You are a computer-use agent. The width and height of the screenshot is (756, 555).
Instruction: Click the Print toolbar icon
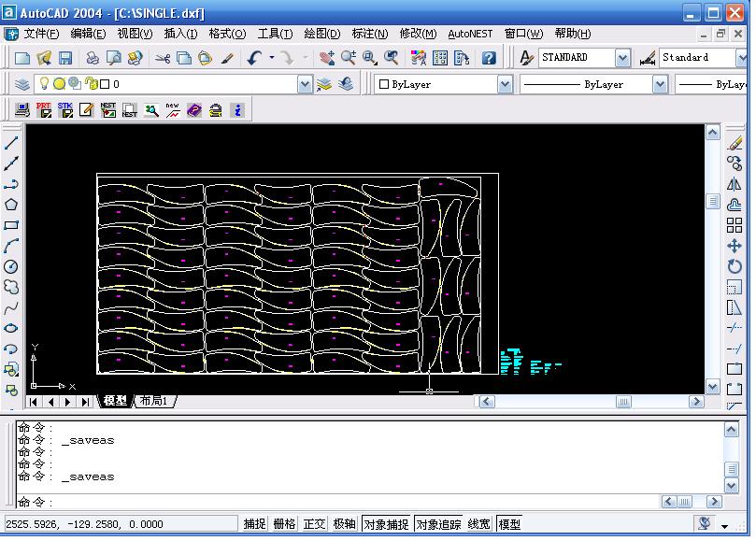[x=93, y=58]
